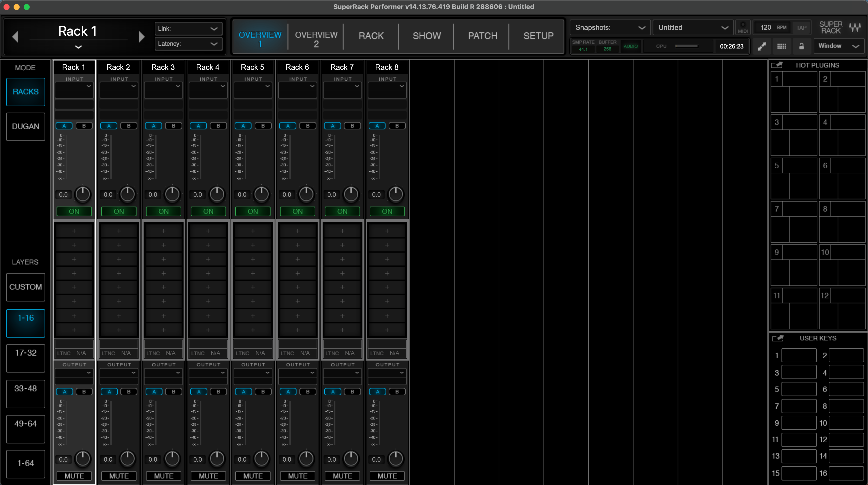The width and height of the screenshot is (868, 485).
Task: Open the Show tab
Action: coord(427,36)
